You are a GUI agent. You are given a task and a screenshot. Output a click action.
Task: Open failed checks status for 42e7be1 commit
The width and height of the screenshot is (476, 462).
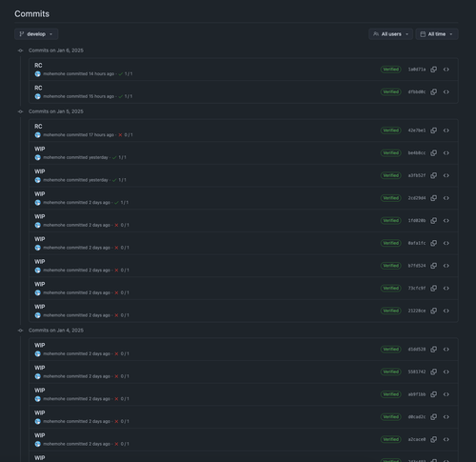126,135
